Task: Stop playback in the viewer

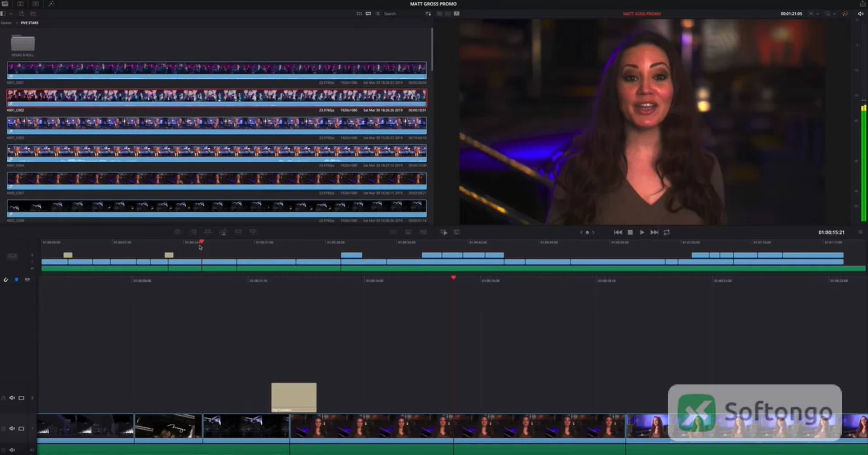Action: [630, 232]
